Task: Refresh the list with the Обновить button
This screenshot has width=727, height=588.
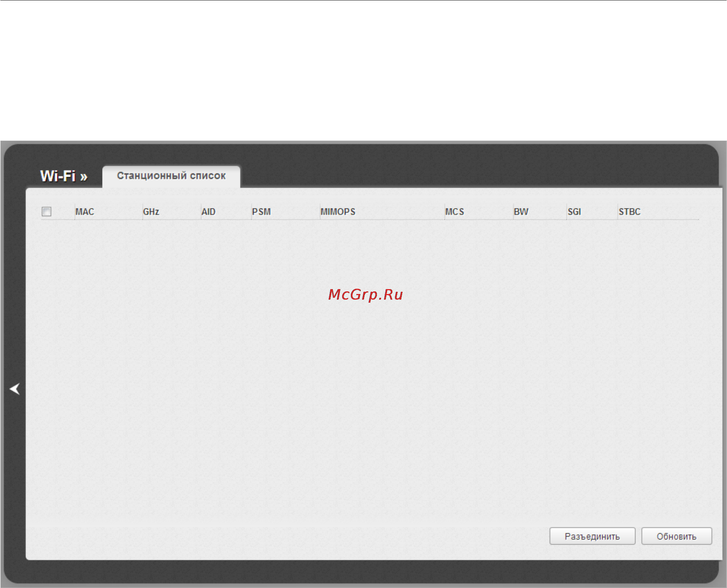Action: [676, 536]
